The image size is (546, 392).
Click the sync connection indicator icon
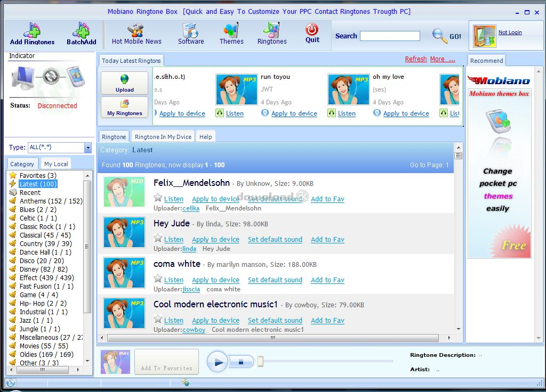(51, 76)
